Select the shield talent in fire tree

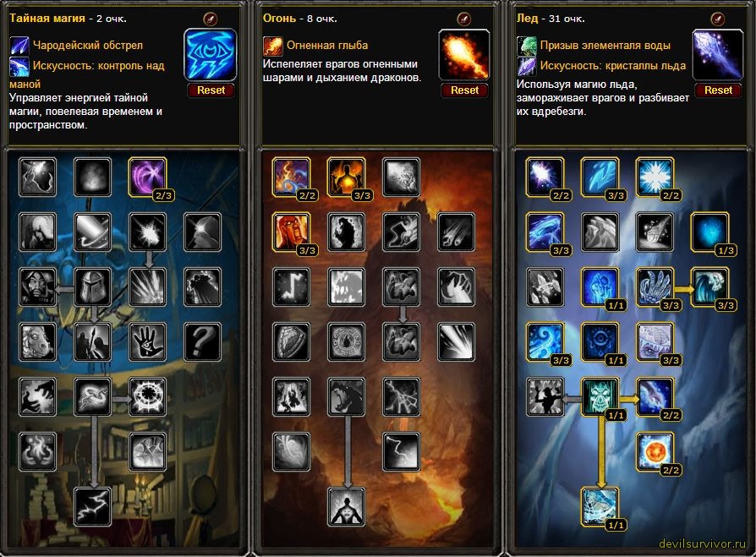point(291,341)
